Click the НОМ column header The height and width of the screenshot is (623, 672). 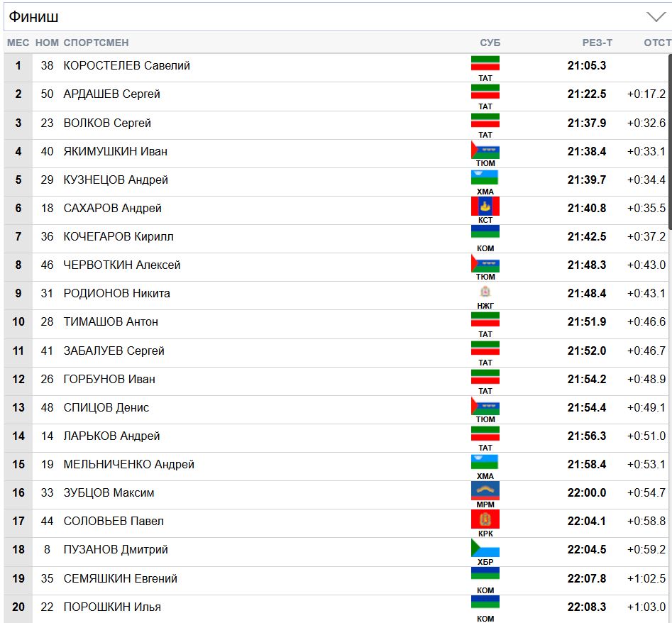tap(47, 43)
